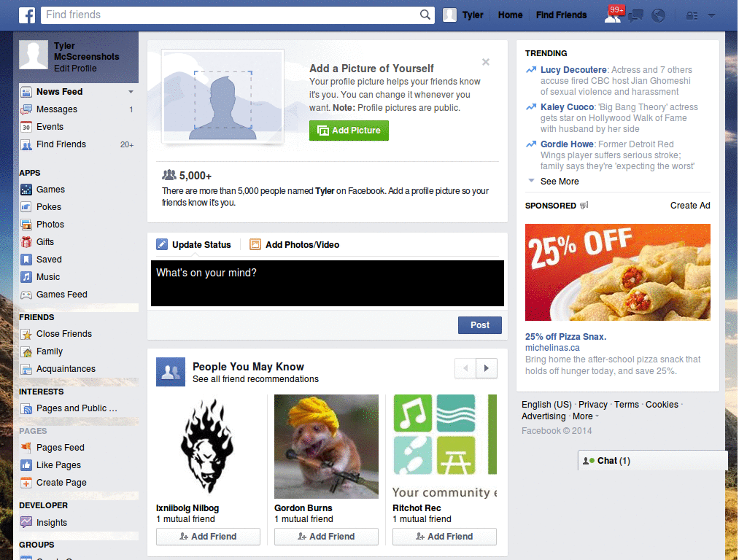This screenshot has height=560, width=747.
Task: Add Gordon Burns as friend
Action: tap(326, 537)
